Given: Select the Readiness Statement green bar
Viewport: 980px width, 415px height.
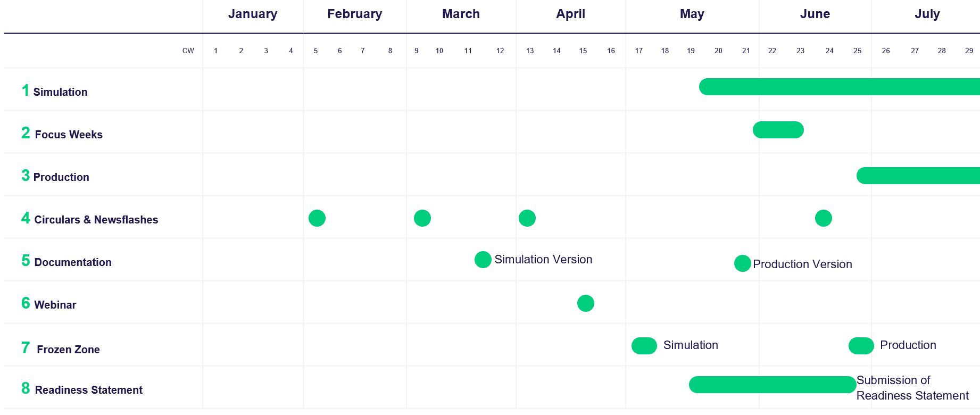Looking at the screenshot, I should (x=772, y=385).
